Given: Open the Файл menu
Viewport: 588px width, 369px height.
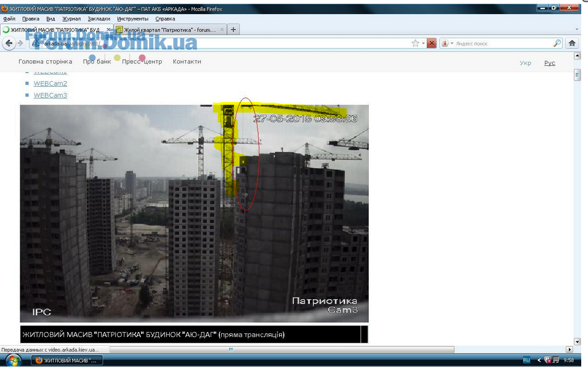Looking at the screenshot, I should point(9,18).
